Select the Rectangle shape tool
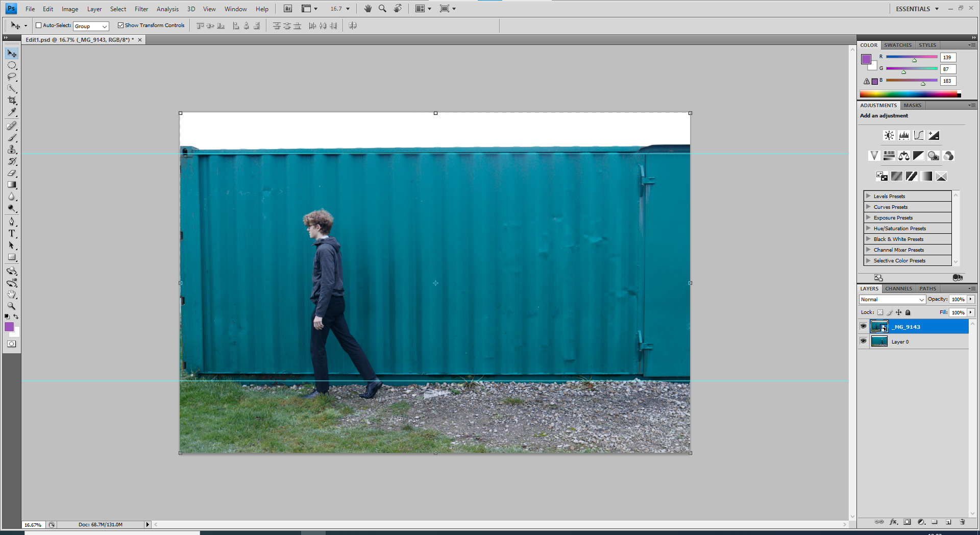980x535 pixels. click(12, 257)
